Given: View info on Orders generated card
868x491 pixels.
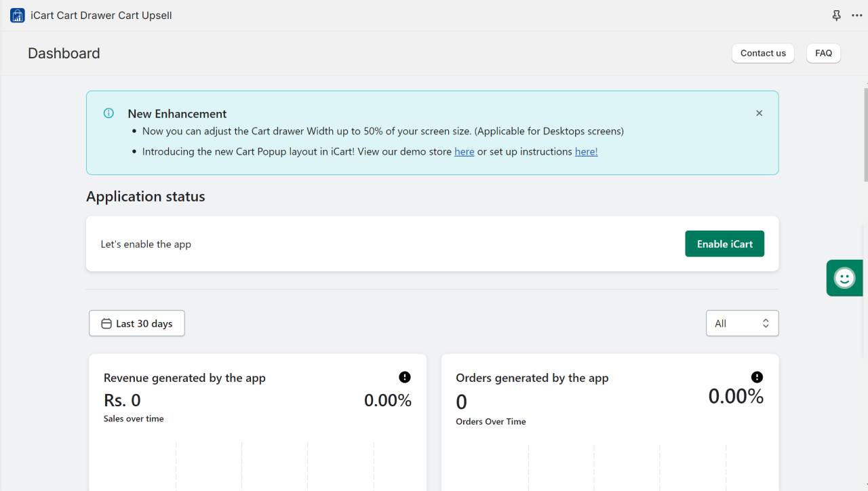Looking at the screenshot, I should (x=757, y=377).
